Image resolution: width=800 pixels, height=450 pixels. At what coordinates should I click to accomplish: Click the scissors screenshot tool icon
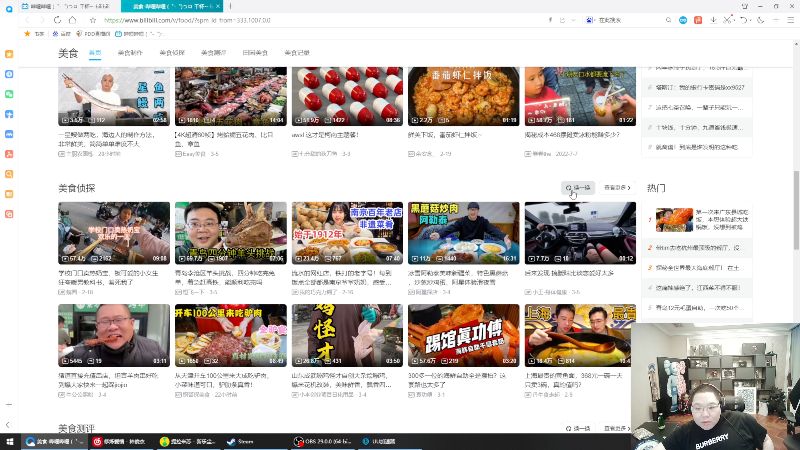[x=728, y=20]
